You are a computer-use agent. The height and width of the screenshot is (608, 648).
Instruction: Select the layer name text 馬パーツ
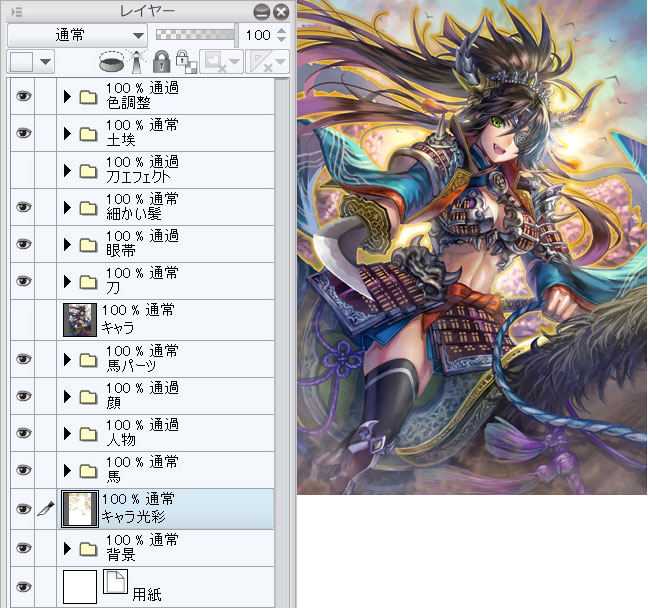coord(131,365)
